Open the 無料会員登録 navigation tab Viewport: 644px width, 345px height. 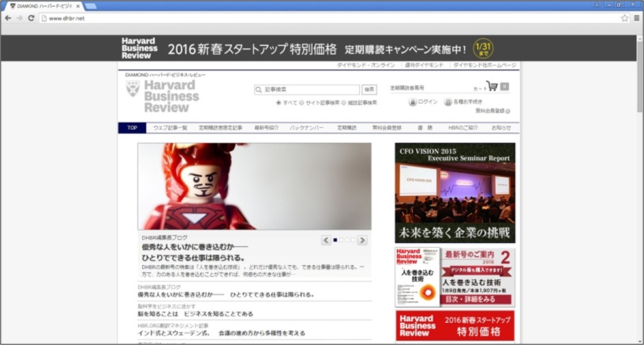(387, 128)
